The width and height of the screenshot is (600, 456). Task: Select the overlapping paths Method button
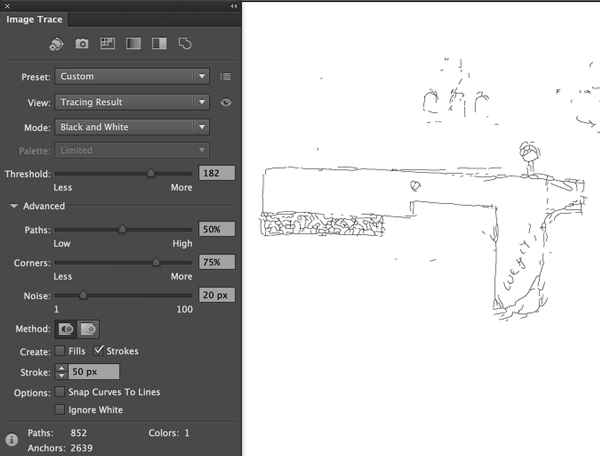coord(88,329)
